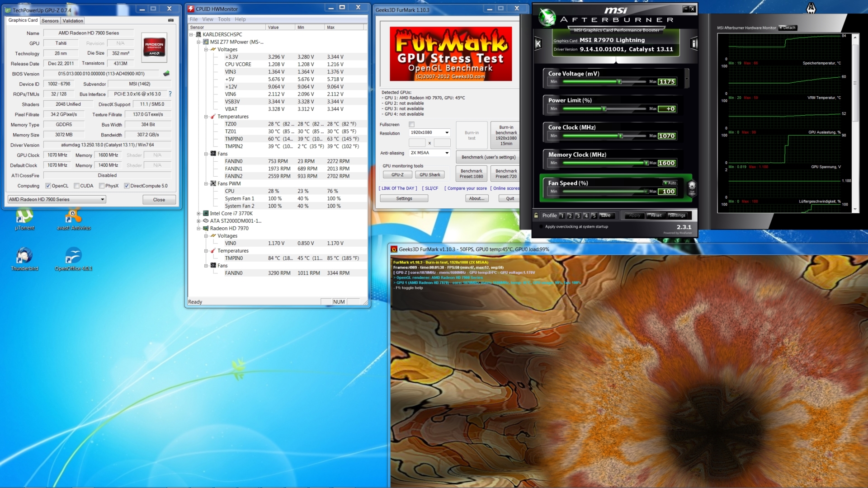Click the Radeon Graphics logo in GPU-Z
The width and height of the screenshot is (868, 488).
[154, 47]
